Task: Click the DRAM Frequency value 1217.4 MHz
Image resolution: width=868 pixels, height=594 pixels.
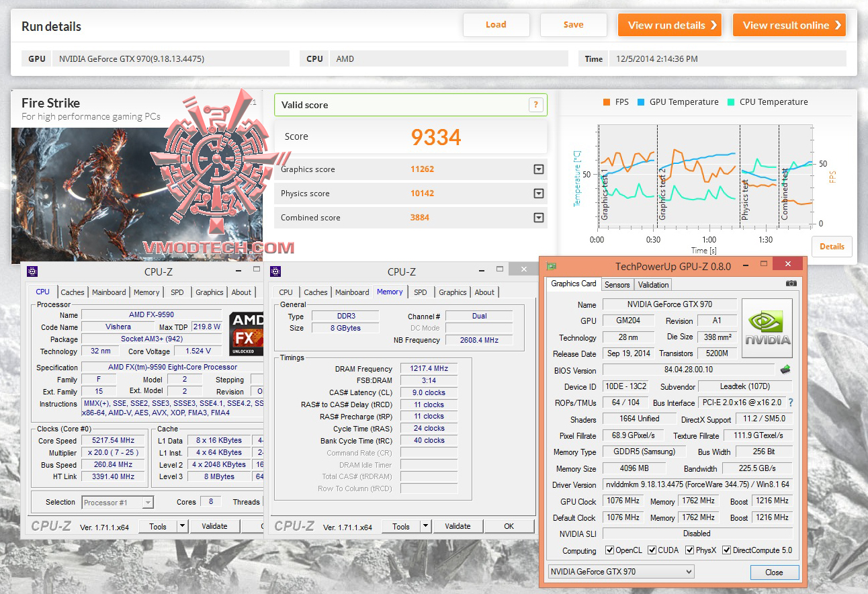Action: click(429, 369)
